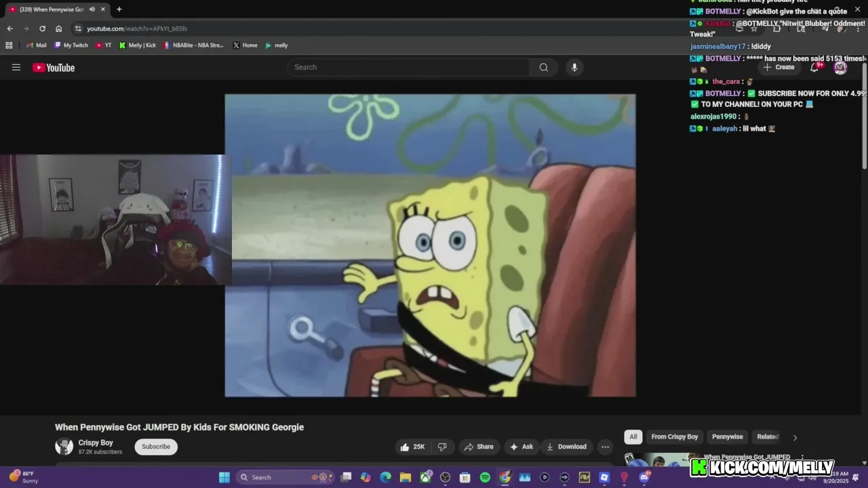Click the Windows taskbar search box
The height and width of the screenshot is (488, 868).
point(285,477)
